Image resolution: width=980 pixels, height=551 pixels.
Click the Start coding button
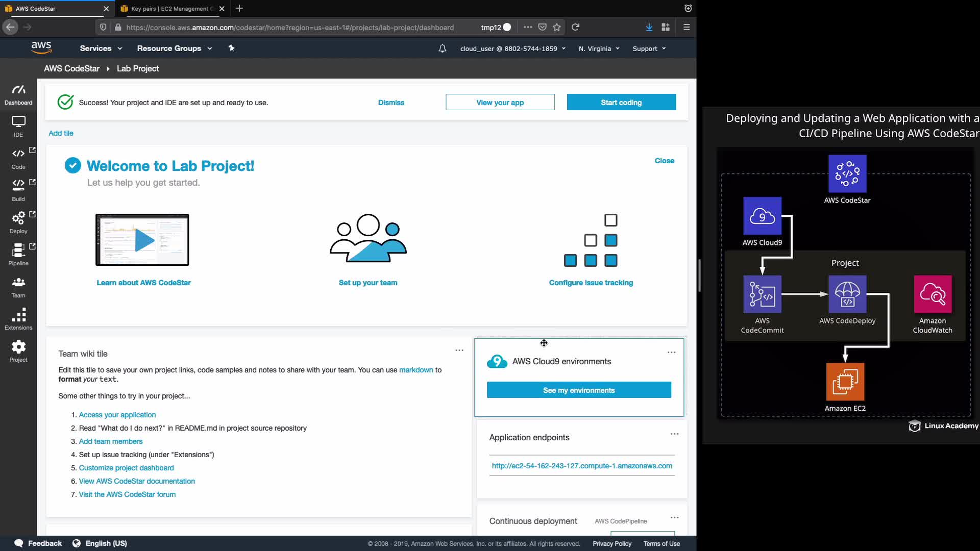621,103
